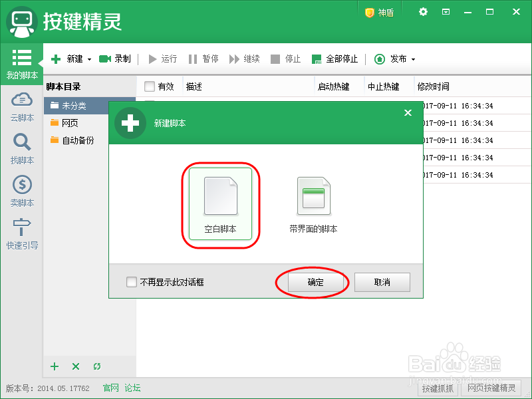Image resolution: width=532 pixels, height=399 pixels.
Task: Click the 新建 new script button
Action: (x=67, y=59)
